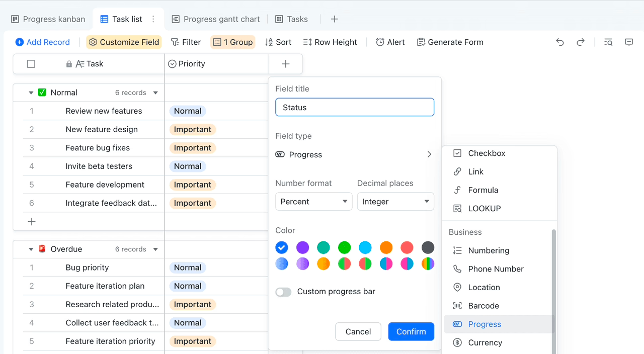
Task: Select the Checkbox field type
Action: [x=500, y=153]
